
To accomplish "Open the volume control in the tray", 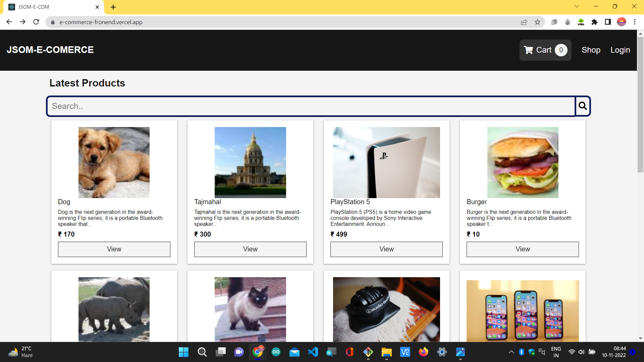I will coord(582,352).
